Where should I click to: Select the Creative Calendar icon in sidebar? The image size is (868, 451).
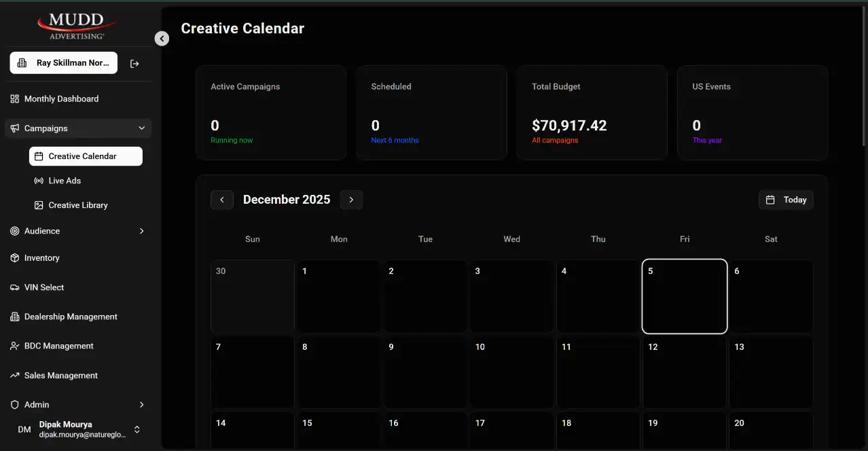click(40, 156)
